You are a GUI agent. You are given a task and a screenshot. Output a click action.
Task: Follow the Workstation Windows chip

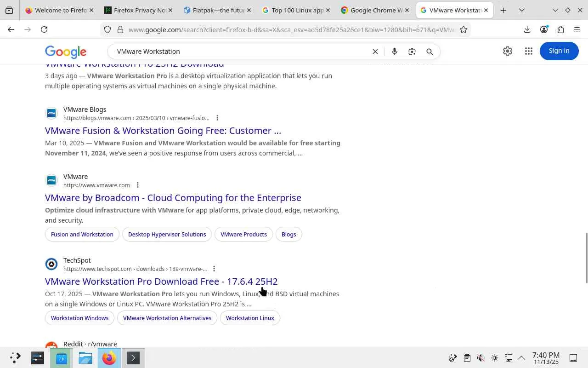[80, 318]
